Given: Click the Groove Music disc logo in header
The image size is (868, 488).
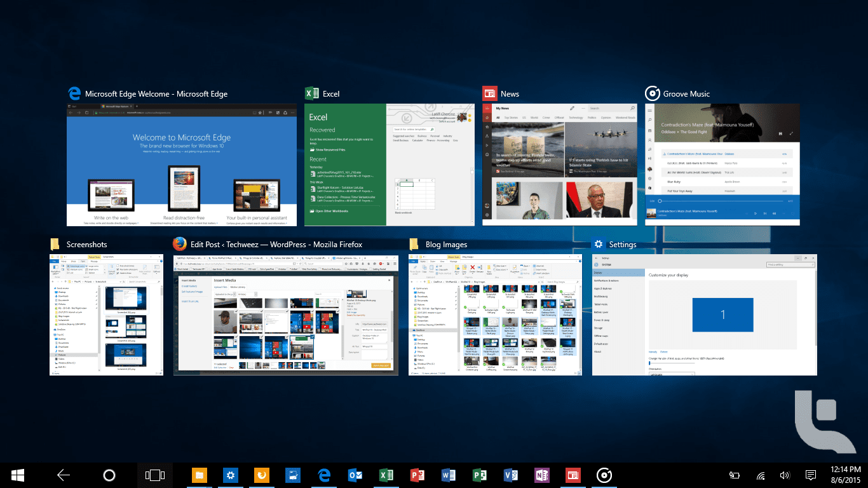Looking at the screenshot, I should 652,93.
